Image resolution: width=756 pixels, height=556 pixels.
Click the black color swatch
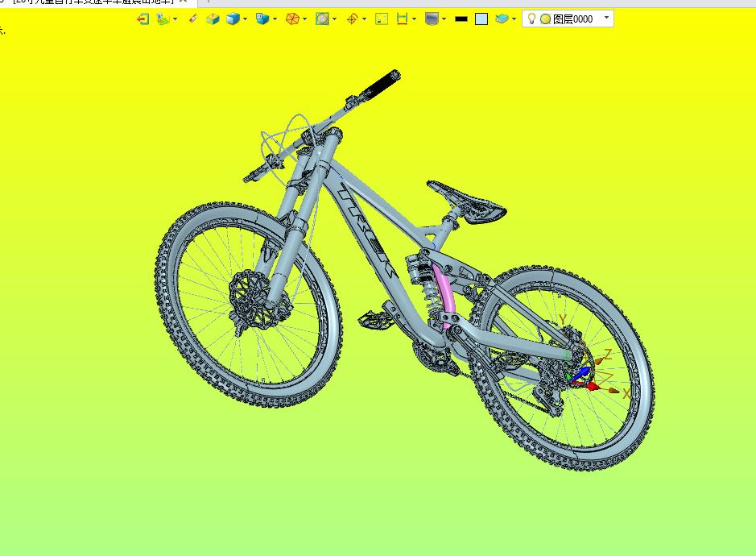(x=461, y=19)
